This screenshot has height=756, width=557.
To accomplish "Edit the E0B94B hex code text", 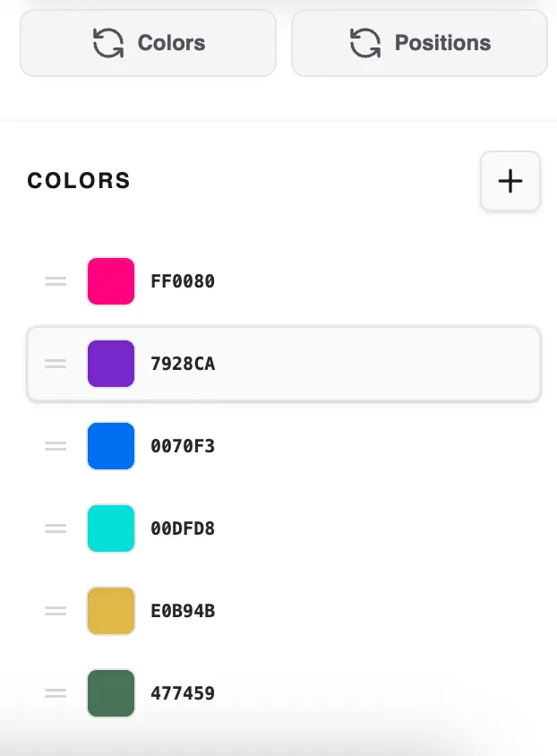I will (183, 612).
